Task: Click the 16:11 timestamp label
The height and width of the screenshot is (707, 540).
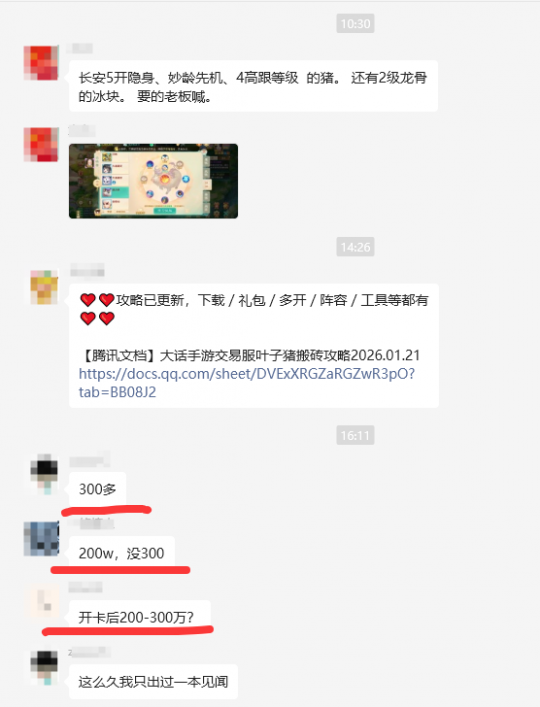Action: [x=355, y=436]
